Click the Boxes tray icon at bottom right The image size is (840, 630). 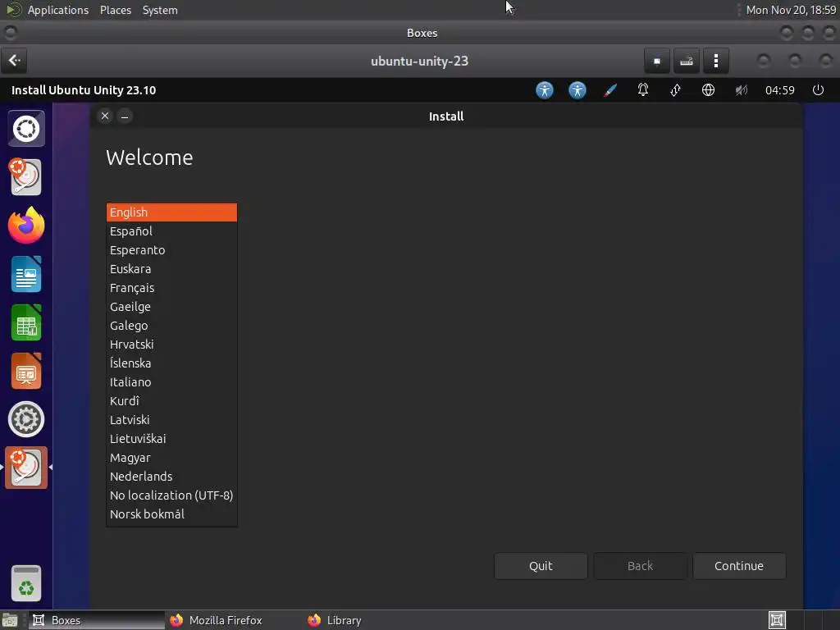pyautogui.click(x=777, y=620)
